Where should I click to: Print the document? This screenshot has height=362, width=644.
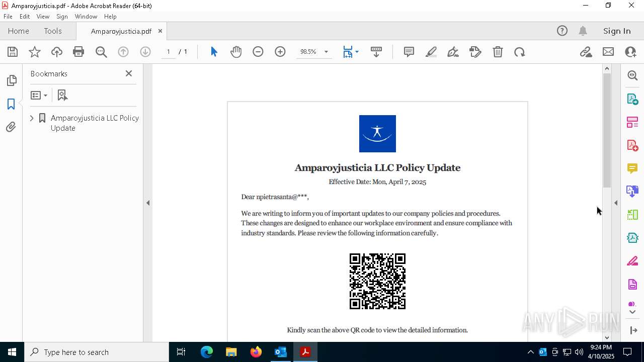pos(78,52)
